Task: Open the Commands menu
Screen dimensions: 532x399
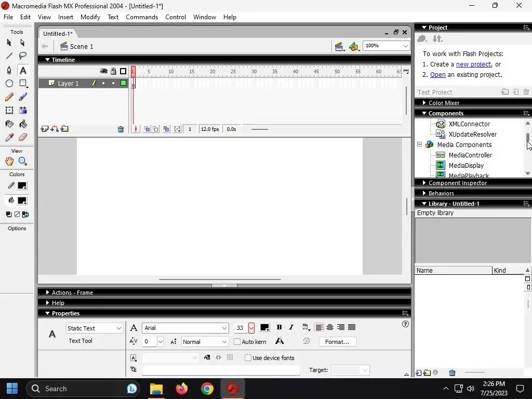Action: [x=142, y=17]
